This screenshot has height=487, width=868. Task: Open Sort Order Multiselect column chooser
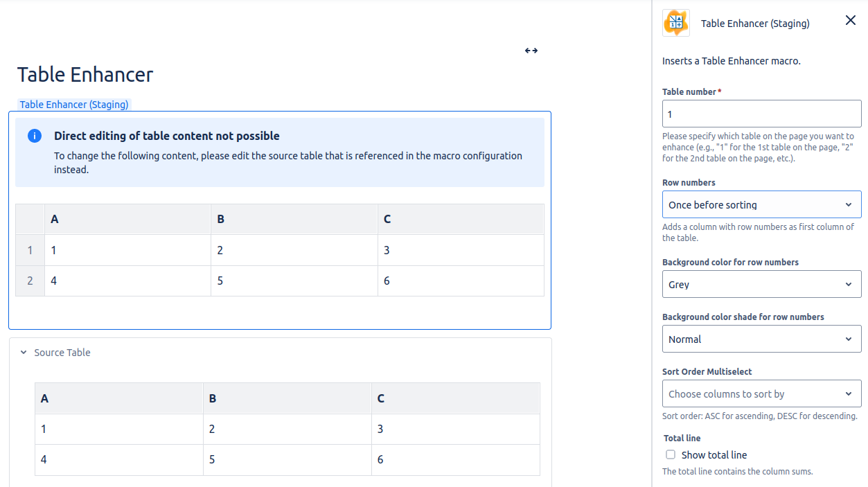click(761, 394)
